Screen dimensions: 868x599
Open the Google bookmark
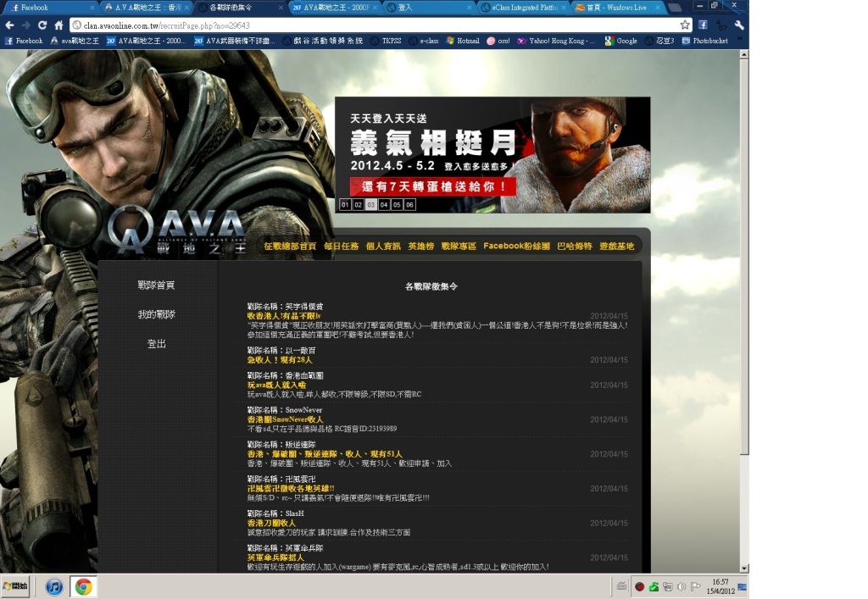pos(621,41)
